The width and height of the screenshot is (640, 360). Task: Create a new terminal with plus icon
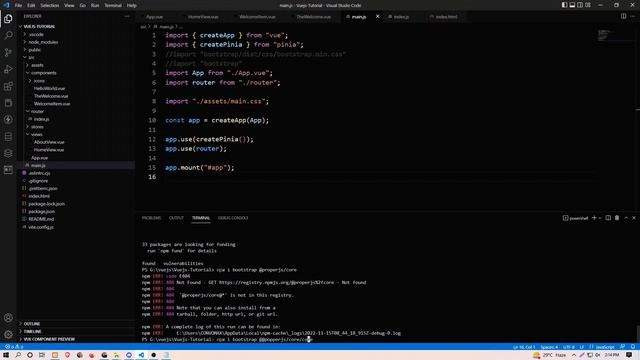tap(594, 218)
